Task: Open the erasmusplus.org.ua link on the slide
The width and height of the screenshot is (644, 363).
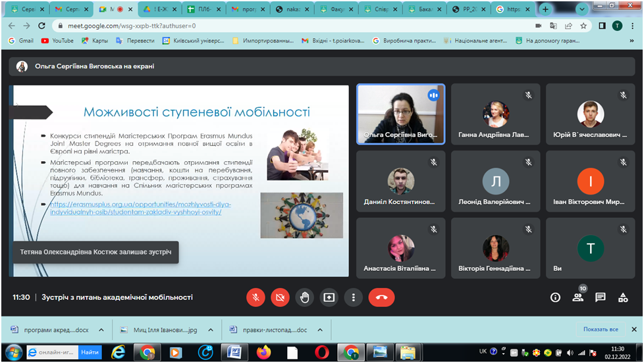Action: [140, 208]
